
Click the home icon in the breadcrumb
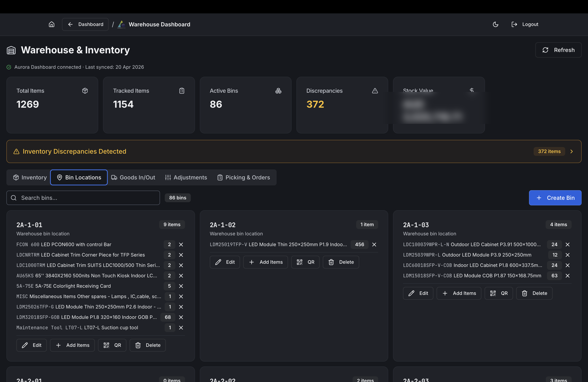(x=52, y=24)
